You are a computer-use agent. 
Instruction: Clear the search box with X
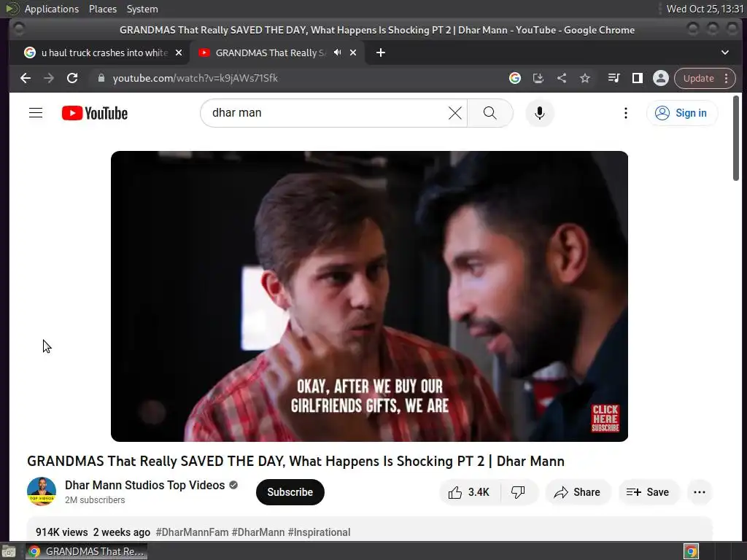point(455,113)
